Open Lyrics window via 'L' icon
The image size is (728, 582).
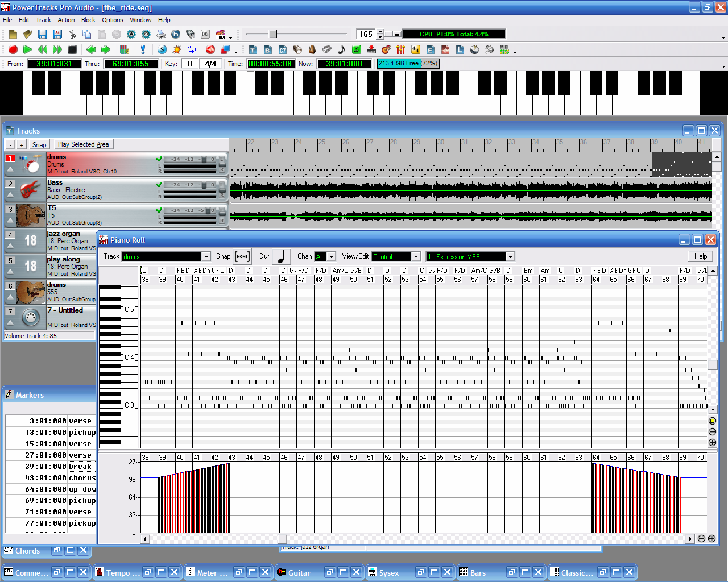[460, 50]
